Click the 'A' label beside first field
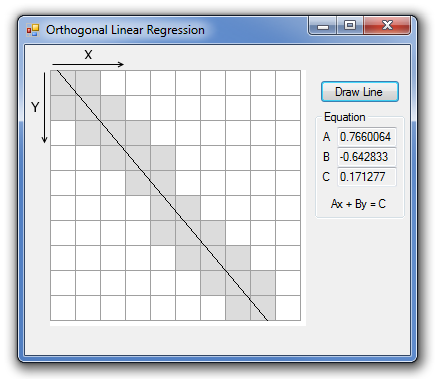 coord(326,137)
